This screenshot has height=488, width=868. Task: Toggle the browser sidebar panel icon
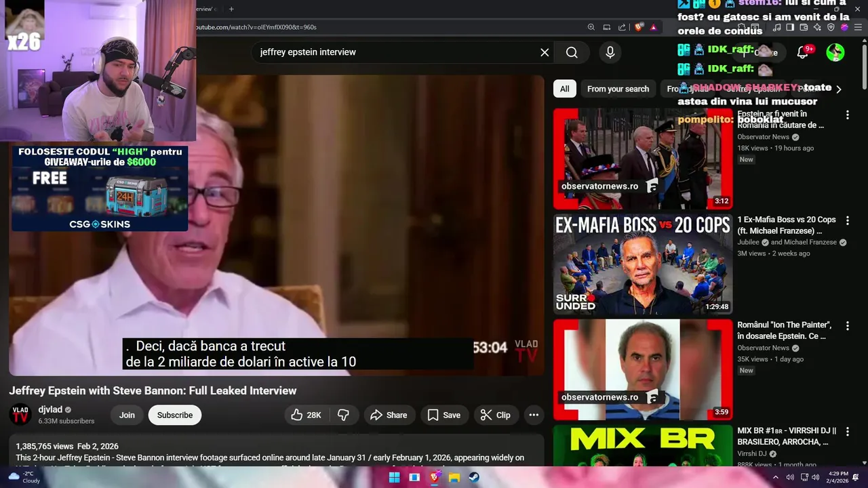point(790,27)
